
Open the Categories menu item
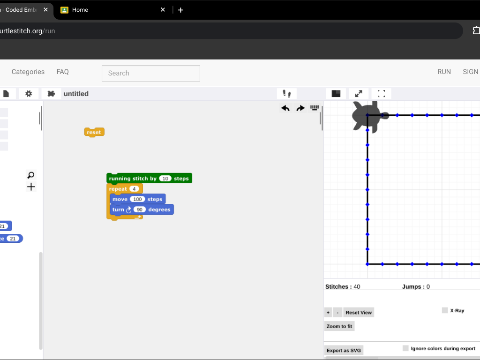pyautogui.click(x=28, y=72)
